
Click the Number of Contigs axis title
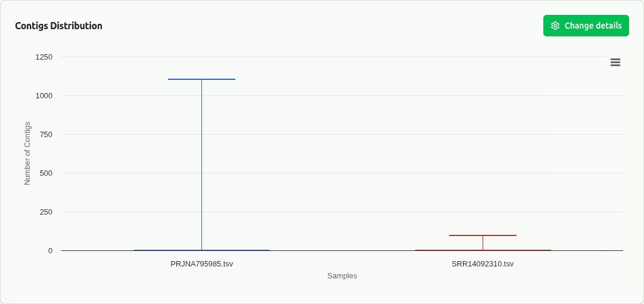click(x=27, y=153)
